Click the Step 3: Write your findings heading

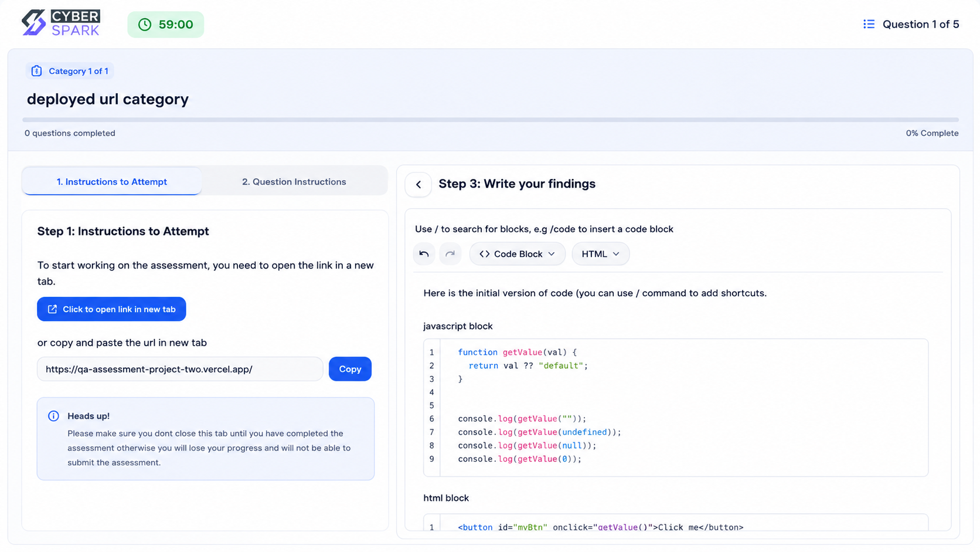pyautogui.click(x=517, y=184)
